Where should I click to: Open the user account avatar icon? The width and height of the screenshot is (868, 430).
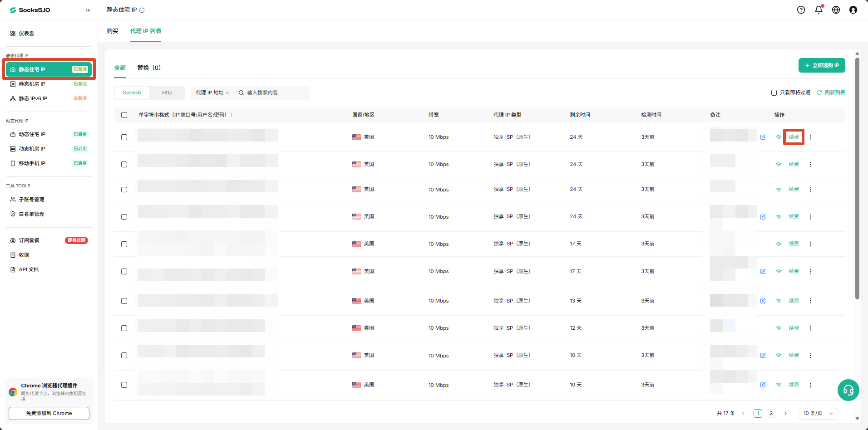pyautogui.click(x=853, y=10)
